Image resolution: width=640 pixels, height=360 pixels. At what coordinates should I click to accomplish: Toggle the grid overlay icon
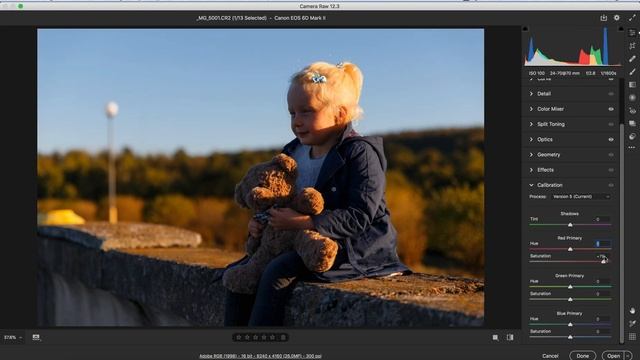pyautogui.click(x=632, y=336)
